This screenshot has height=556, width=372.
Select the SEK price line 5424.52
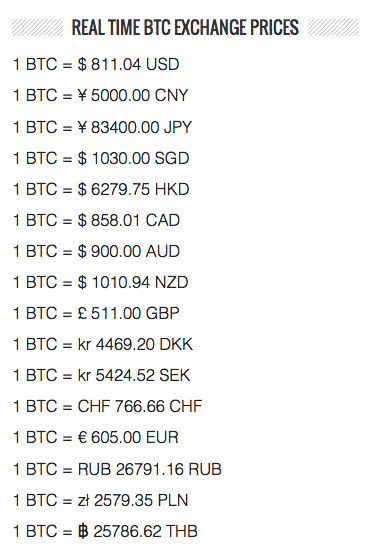tap(102, 376)
